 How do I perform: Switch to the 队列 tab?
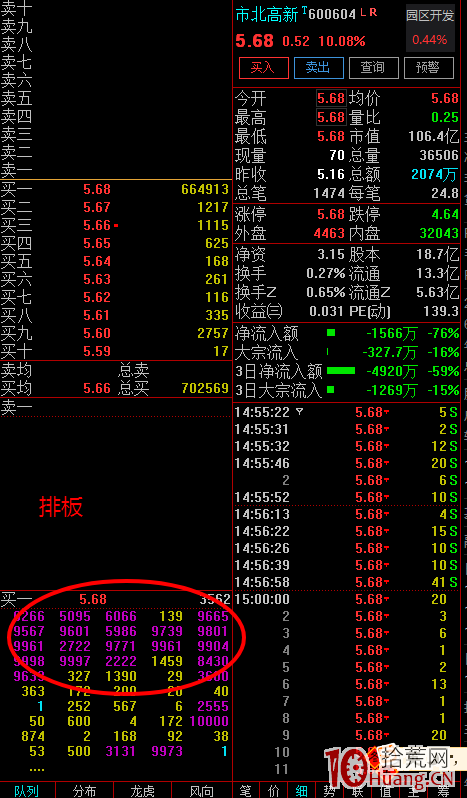26,791
